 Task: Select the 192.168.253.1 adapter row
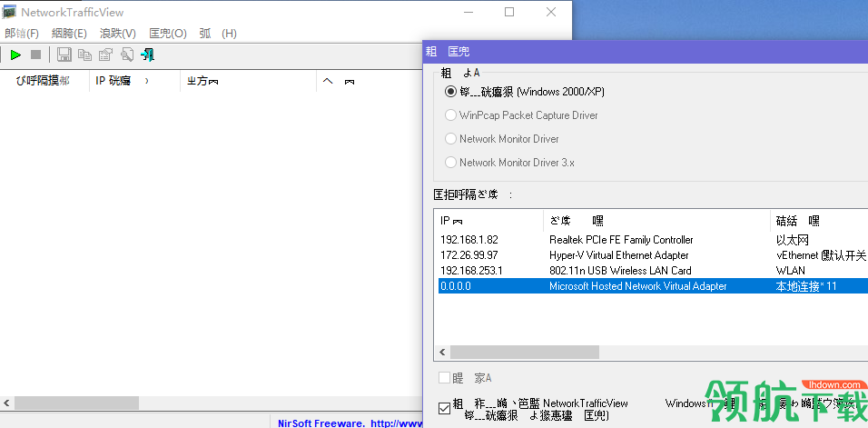[x=653, y=271]
